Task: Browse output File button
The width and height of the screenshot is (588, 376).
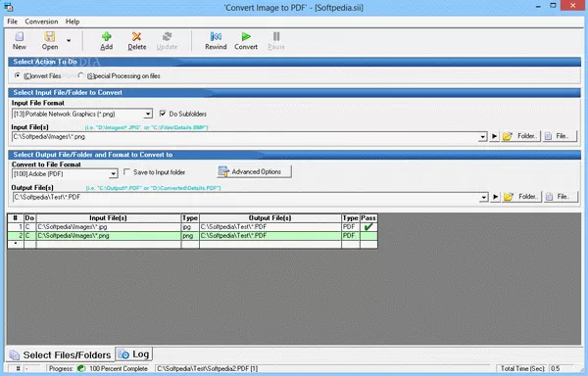Action: pos(561,197)
